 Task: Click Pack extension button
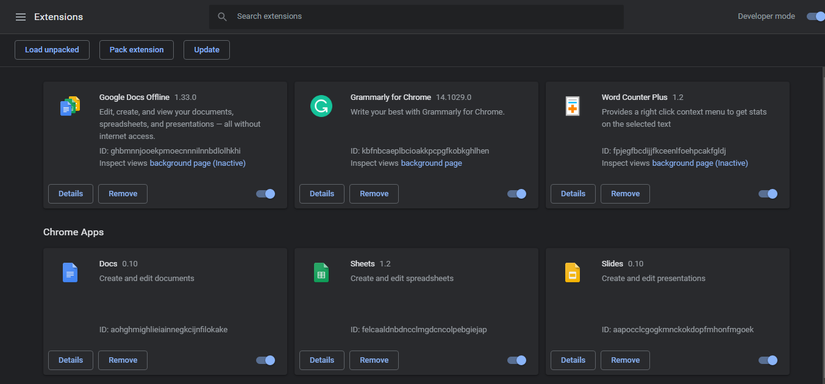(136, 50)
